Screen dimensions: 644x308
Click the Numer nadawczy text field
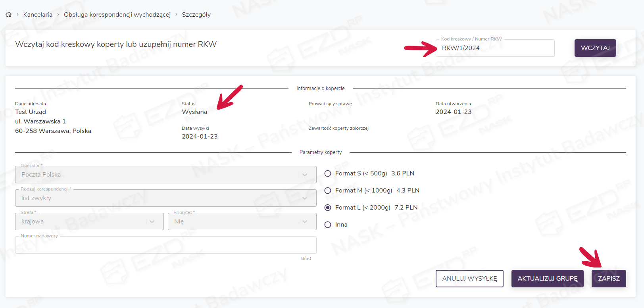(x=165, y=245)
